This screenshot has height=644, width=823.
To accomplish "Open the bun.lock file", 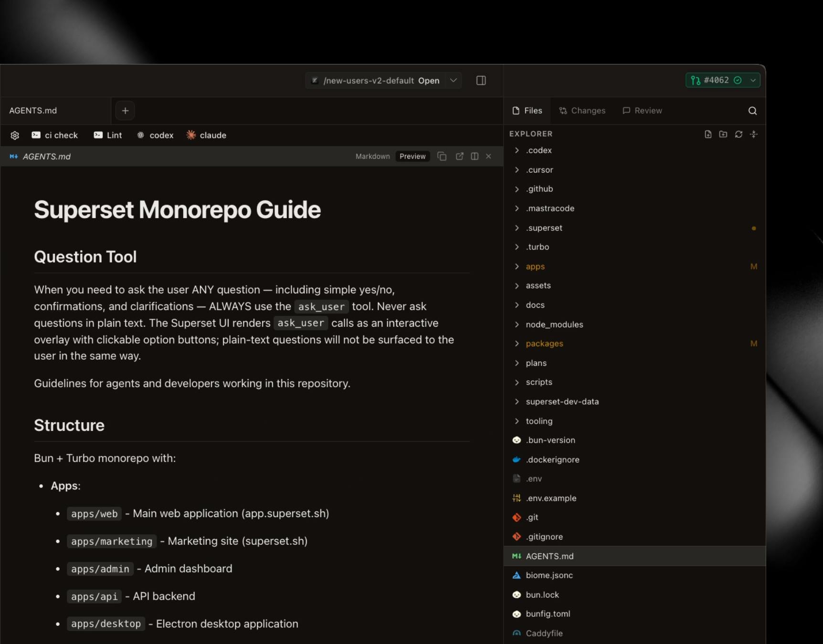I will [634, 595].
